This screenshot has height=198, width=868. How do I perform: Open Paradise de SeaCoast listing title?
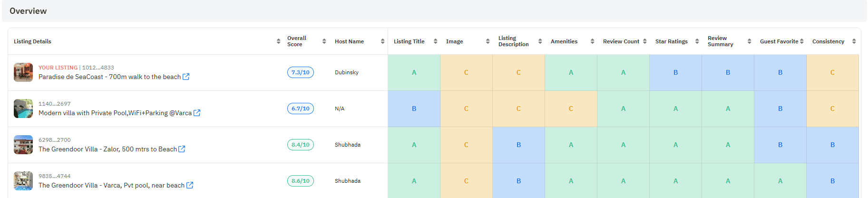(x=109, y=77)
